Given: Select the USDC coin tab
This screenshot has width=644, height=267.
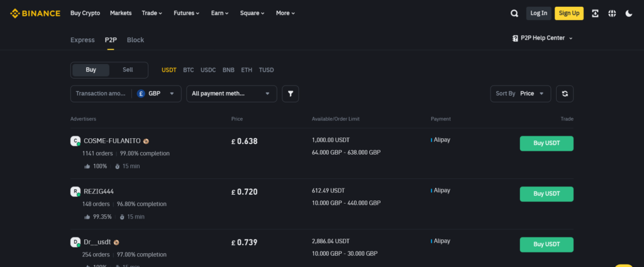Looking at the screenshot, I should pyautogui.click(x=208, y=70).
